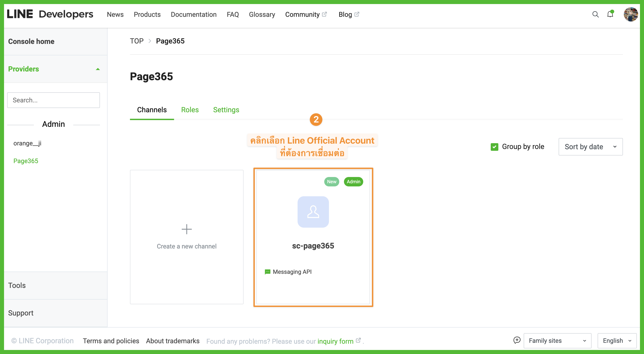Screen dimensions: 644x354
Task: Click the LINE Developers logo
Action: pyautogui.click(x=50, y=14)
